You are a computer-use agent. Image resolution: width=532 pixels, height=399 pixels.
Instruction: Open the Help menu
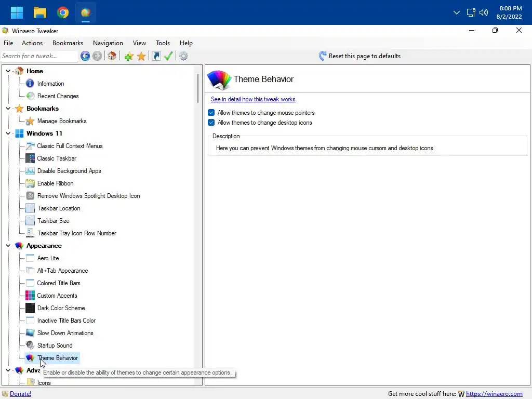pyautogui.click(x=187, y=43)
